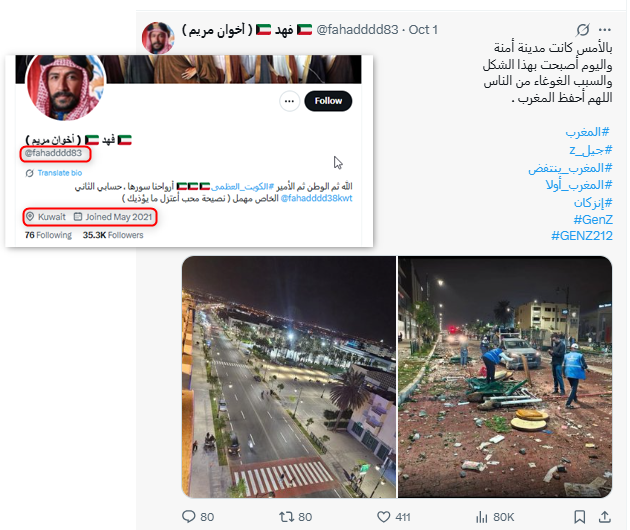Screen dimensions: 630x530
Task: Click the share upload icon
Action: tap(605, 516)
